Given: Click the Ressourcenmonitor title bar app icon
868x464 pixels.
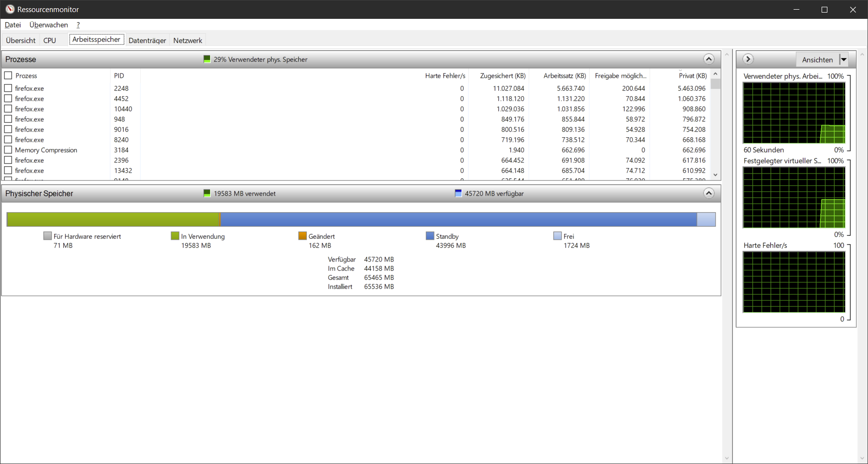Looking at the screenshot, I should point(10,9).
